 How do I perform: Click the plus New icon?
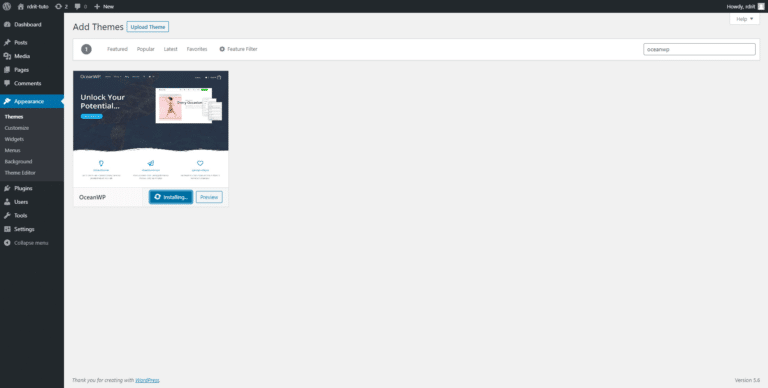click(x=97, y=6)
